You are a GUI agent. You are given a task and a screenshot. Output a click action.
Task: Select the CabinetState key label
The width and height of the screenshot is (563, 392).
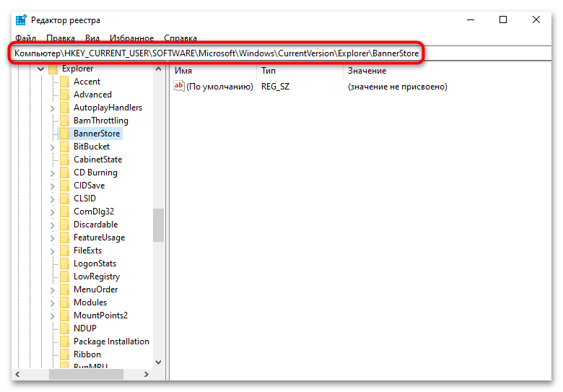coord(97,160)
